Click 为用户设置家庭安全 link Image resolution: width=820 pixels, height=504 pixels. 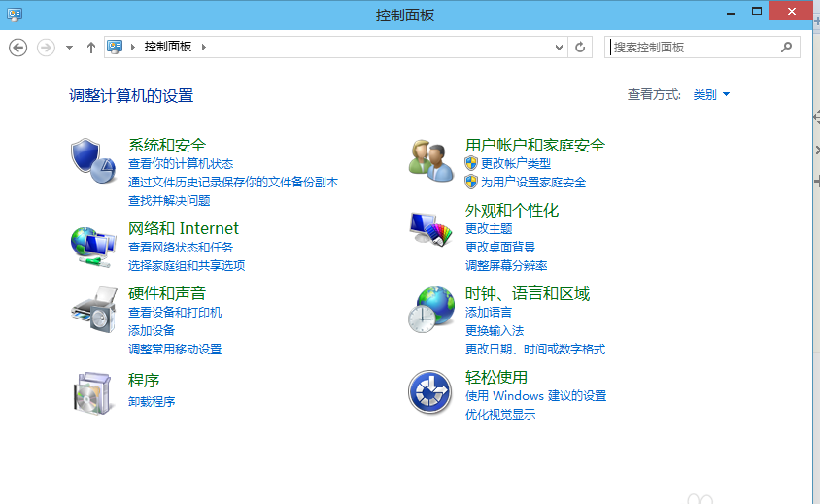pos(533,183)
